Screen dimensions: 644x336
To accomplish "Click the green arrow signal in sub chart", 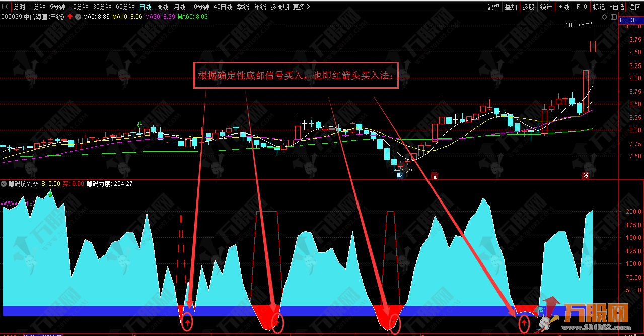I will 50,194.
